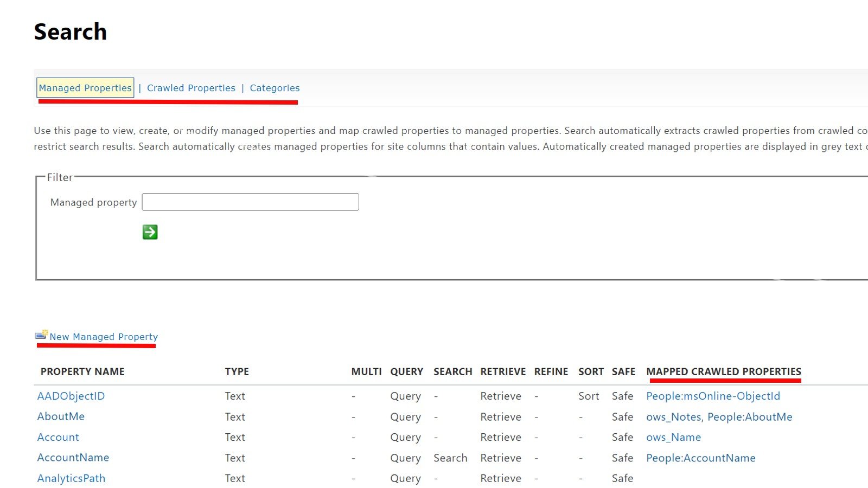Image resolution: width=868 pixels, height=488 pixels.
Task: Go to the Categories tab
Action: click(x=275, y=88)
